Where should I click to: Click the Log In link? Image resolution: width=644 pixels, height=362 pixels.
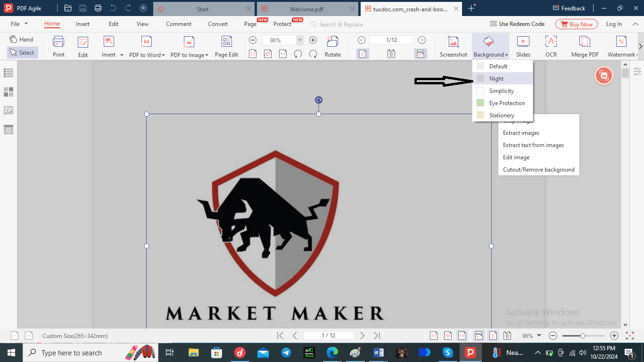[x=614, y=24]
